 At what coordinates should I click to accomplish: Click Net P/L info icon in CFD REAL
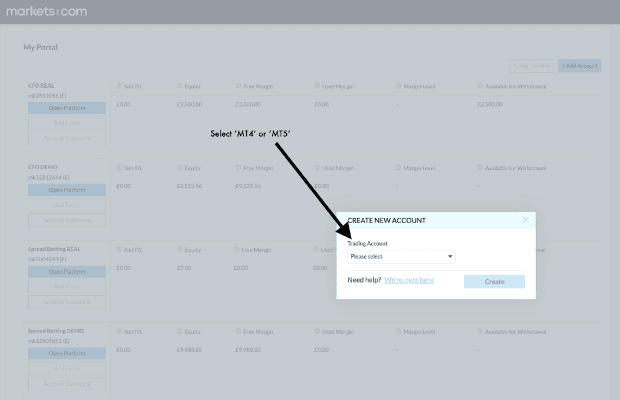click(119, 85)
